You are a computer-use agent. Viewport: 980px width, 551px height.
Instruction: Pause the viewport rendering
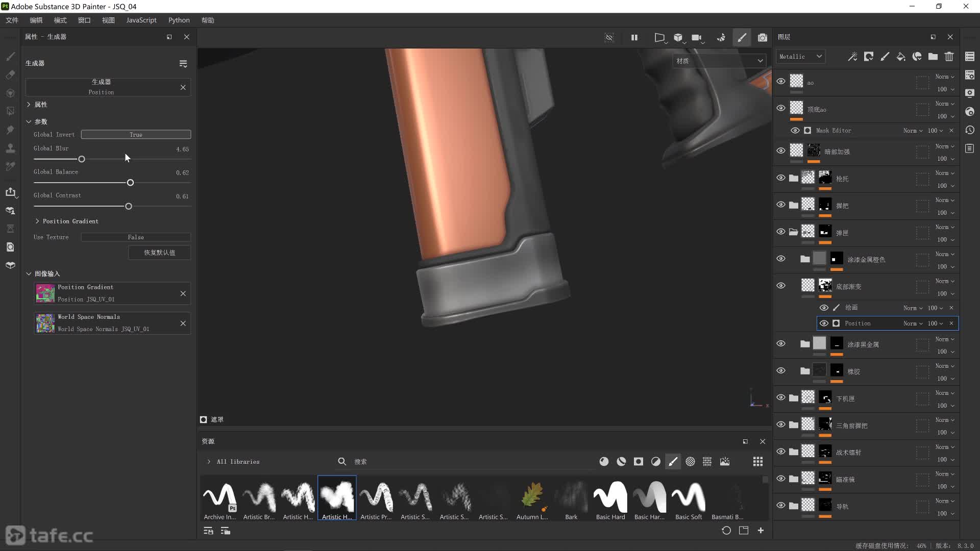(634, 37)
